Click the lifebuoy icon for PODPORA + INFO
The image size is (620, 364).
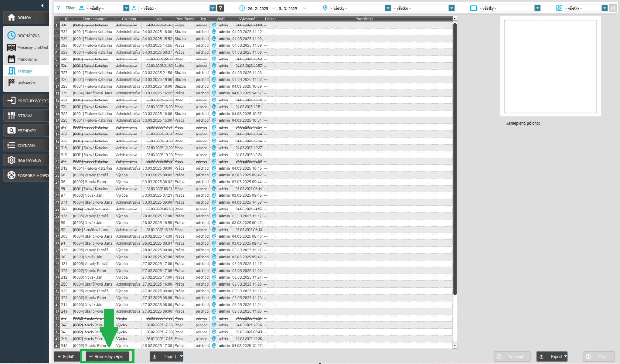click(x=11, y=175)
